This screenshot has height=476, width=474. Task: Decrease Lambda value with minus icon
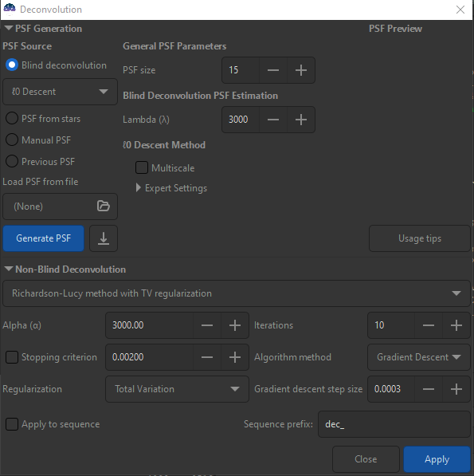(x=273, y=120)
